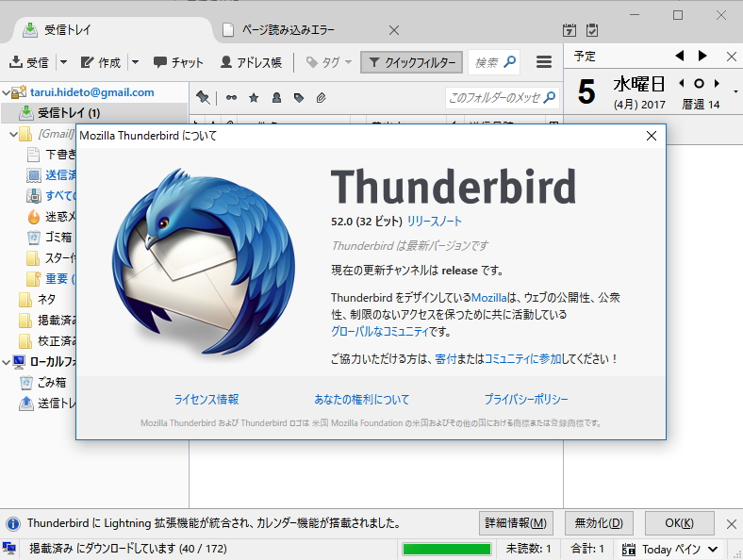Close the ページ読み込みエラー tab
The image size is (743, 560).
click(394, 30)
